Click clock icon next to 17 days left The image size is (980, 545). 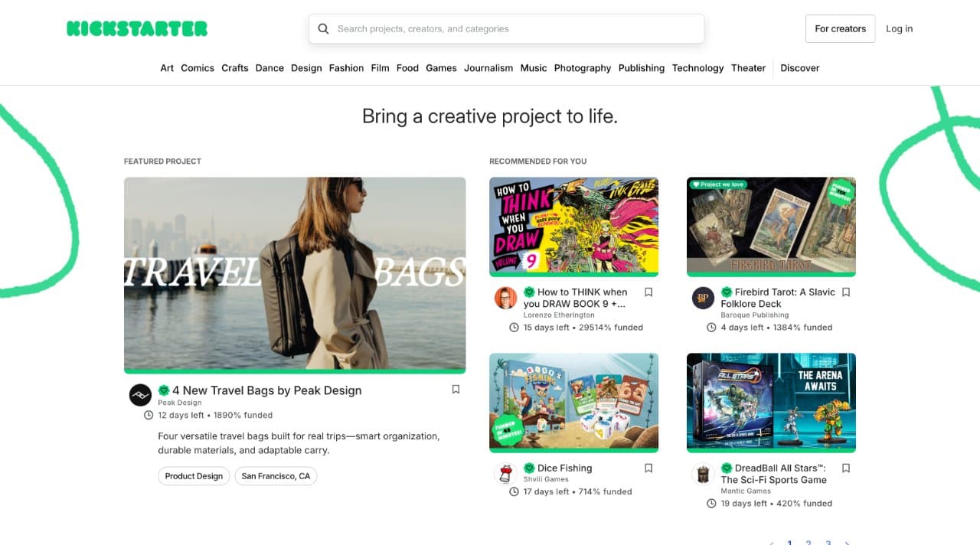[x=514, y=491]
